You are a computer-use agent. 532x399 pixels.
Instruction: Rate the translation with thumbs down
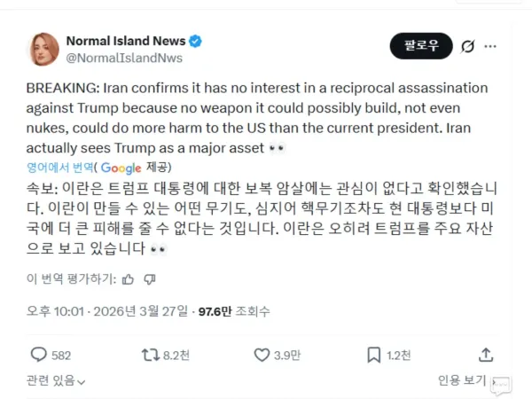pos(150,279)
